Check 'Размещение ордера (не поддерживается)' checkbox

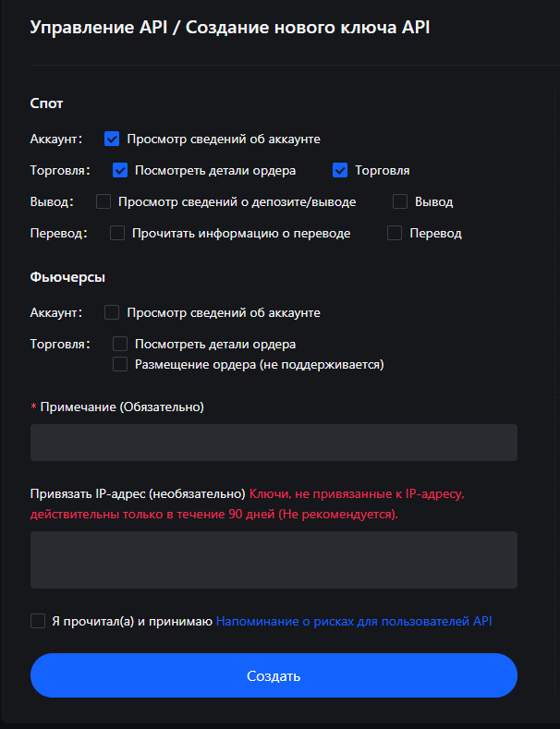[120, 364]
